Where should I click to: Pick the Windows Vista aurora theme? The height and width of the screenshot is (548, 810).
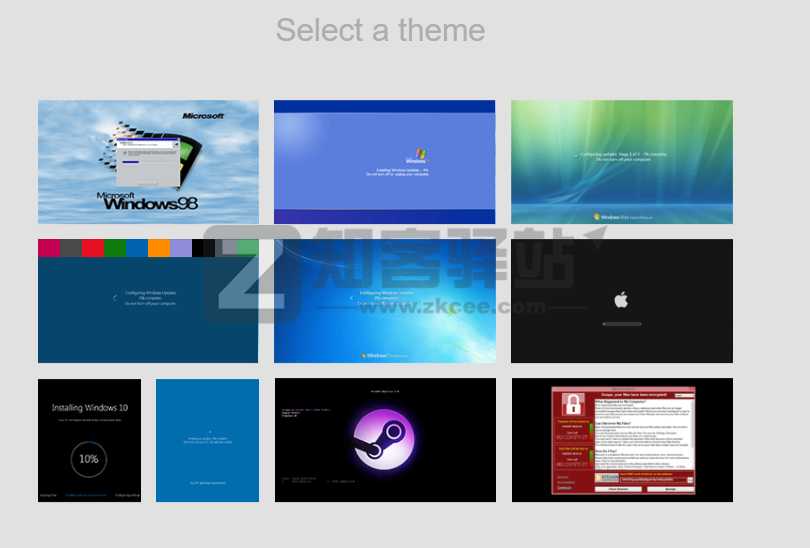[x=621, y=161]
